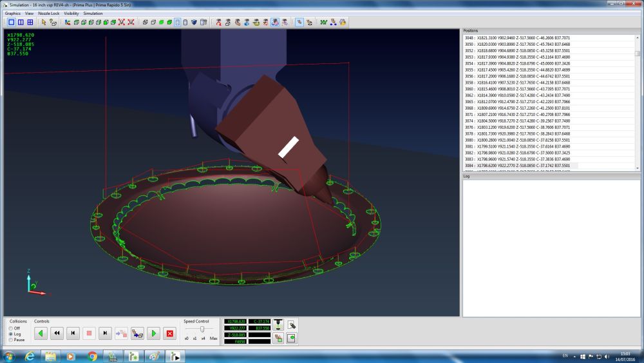
Task: Open the Nozzle Lock menu
Action: click(49, 13)
